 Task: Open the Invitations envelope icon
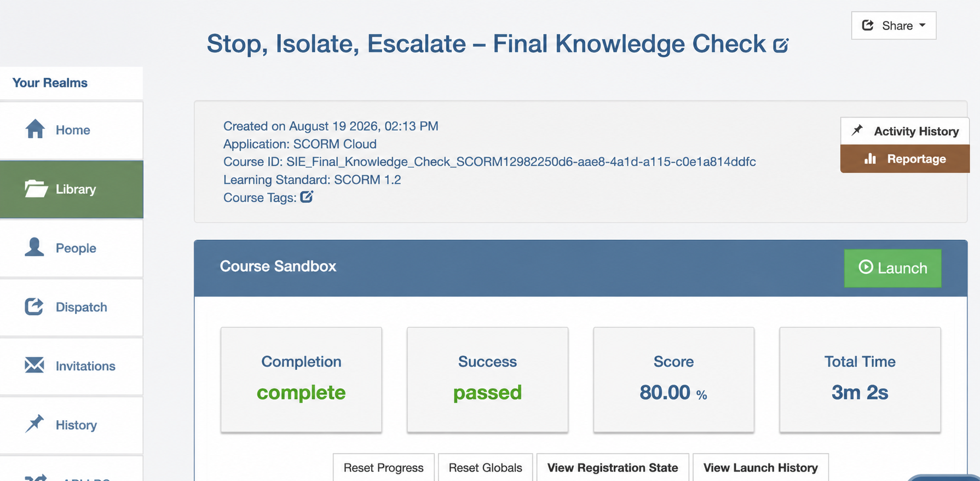pyautogui.click(x=34, y=365)
